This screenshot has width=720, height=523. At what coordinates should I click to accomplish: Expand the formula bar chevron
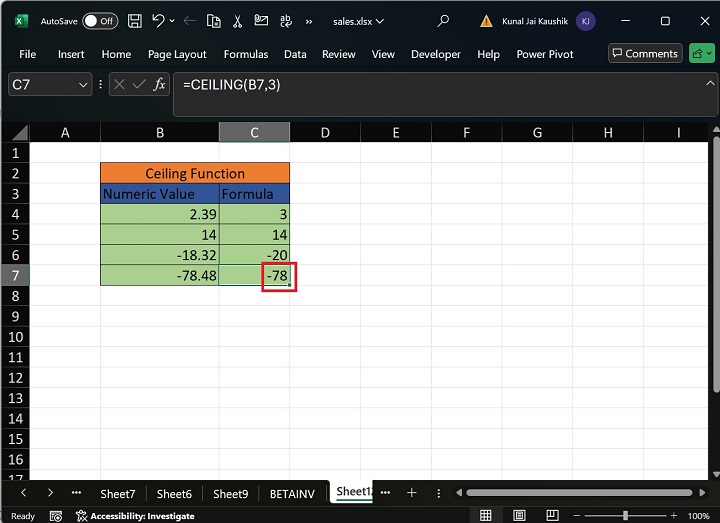(x=710, y=83)
